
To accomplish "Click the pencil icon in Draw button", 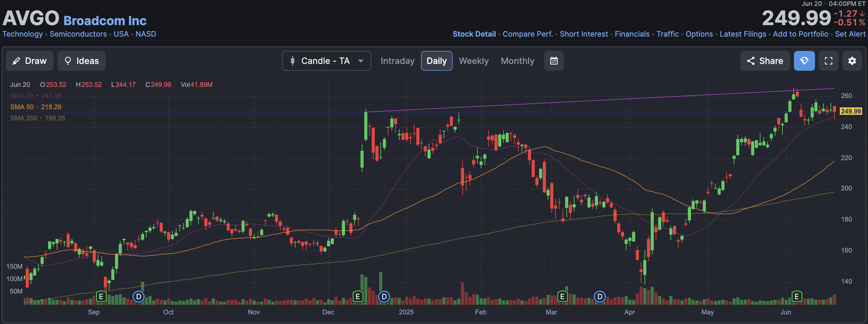I will 16,61.
